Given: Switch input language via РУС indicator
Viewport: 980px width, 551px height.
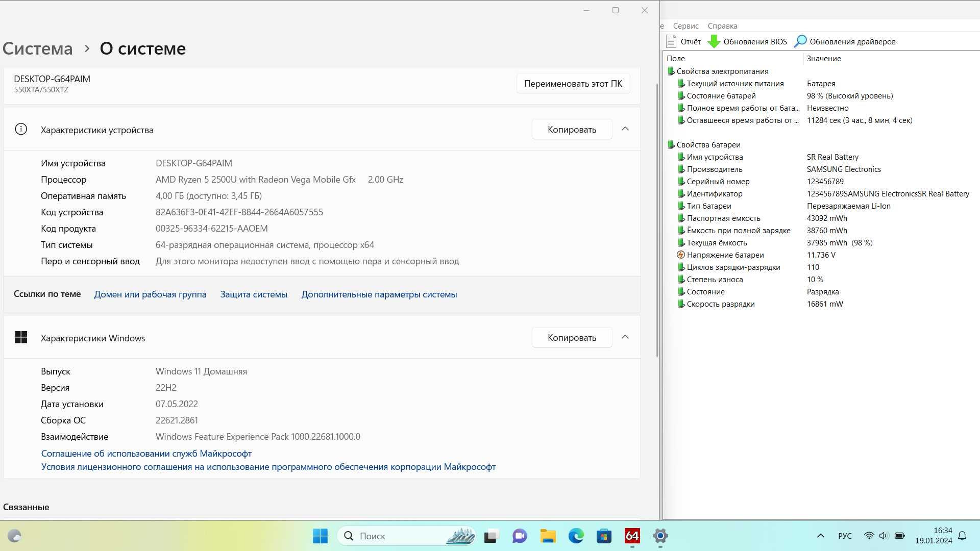Looking at the screenshot, I should click(845, 536).
